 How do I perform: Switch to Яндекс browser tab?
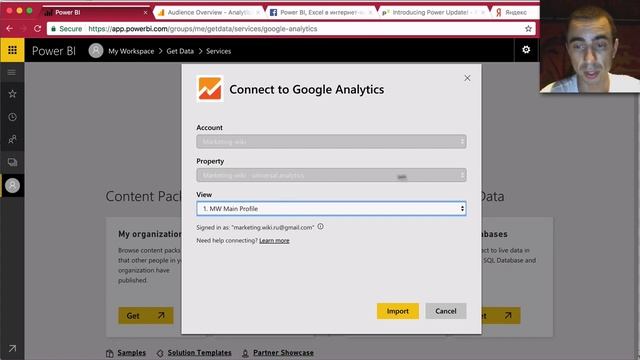click(516, 13)
